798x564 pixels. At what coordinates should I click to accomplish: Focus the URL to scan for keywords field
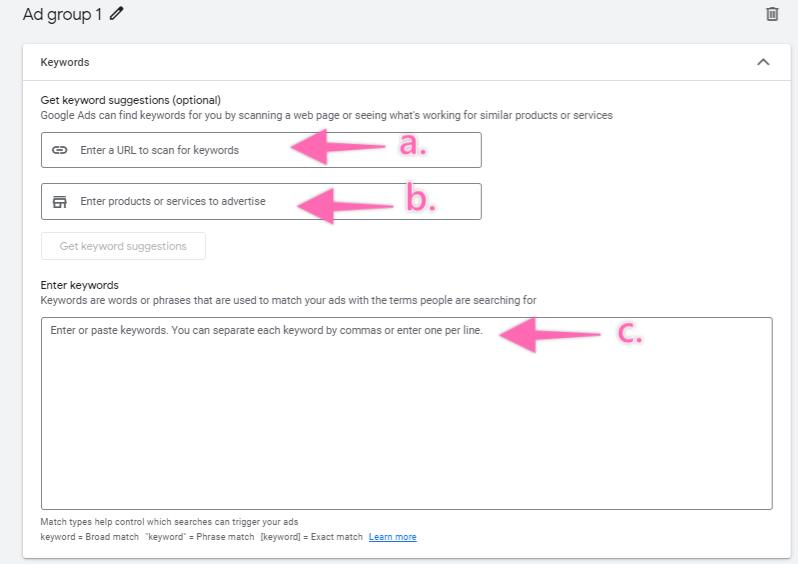[x=261, y=150]
